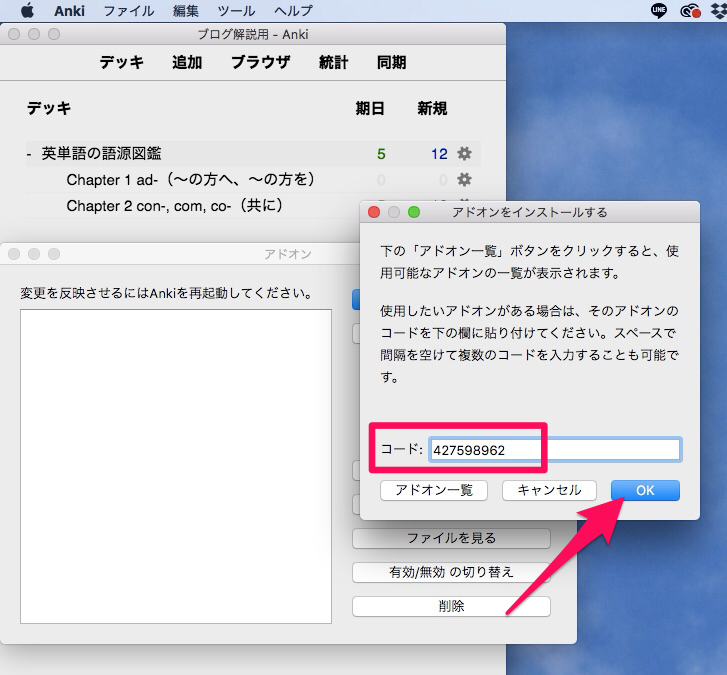Open the ヘルプ menu
This screenshot has width=727, height=675.
click(293, 11)
